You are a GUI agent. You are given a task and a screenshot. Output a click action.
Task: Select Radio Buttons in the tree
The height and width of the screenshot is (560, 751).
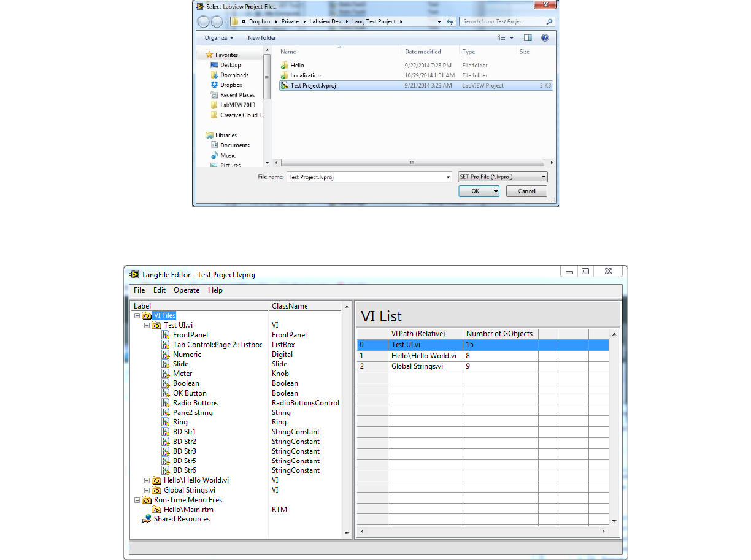(195, 403)
